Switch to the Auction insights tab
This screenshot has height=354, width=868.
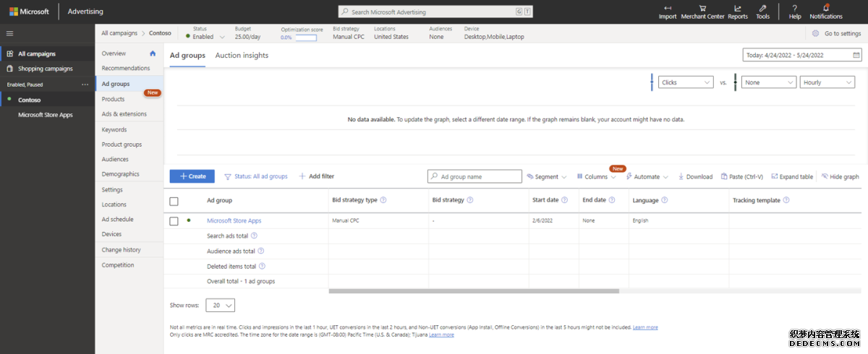coord(242,56)
